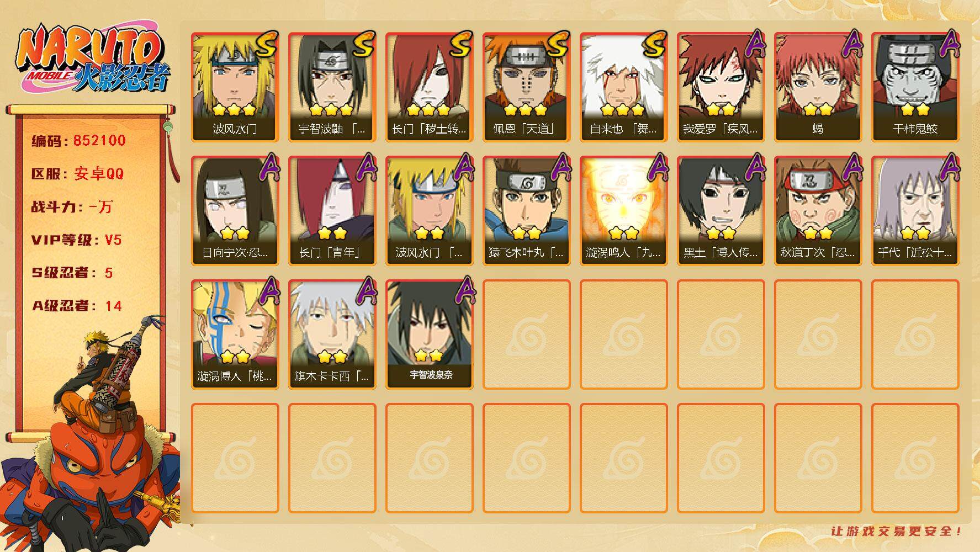Click the glowing 漩涡鸣人 nine-tails card
Screen dimensions: 980x552
623,210
